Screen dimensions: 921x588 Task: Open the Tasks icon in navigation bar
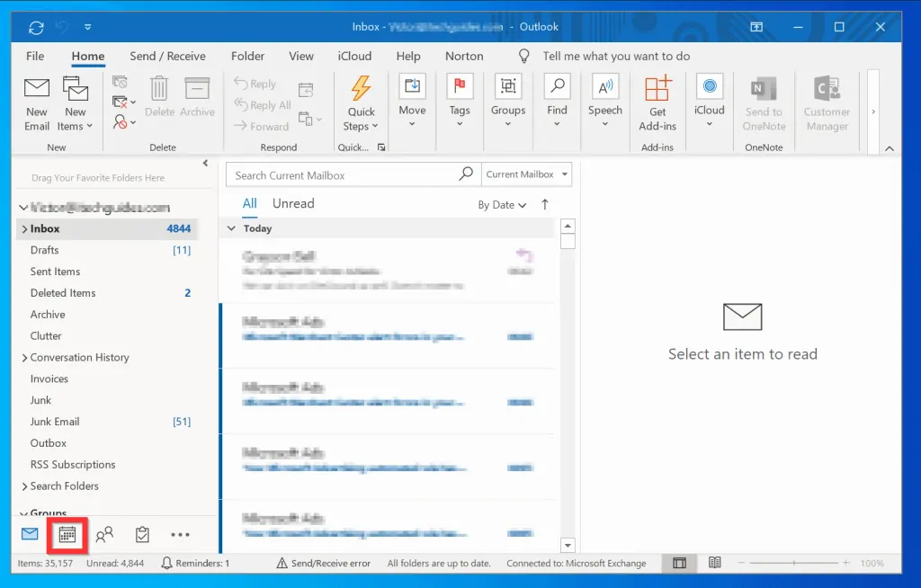(x=141, y=534)
